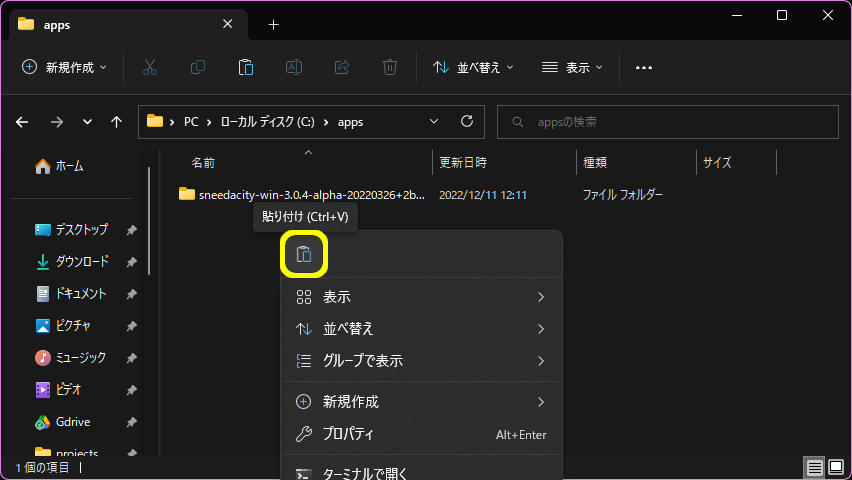The height and width of the screenshot is (480, 852).
Task: Click the Cut scissors icon in toolbar
Action: (x=150, y=67)
